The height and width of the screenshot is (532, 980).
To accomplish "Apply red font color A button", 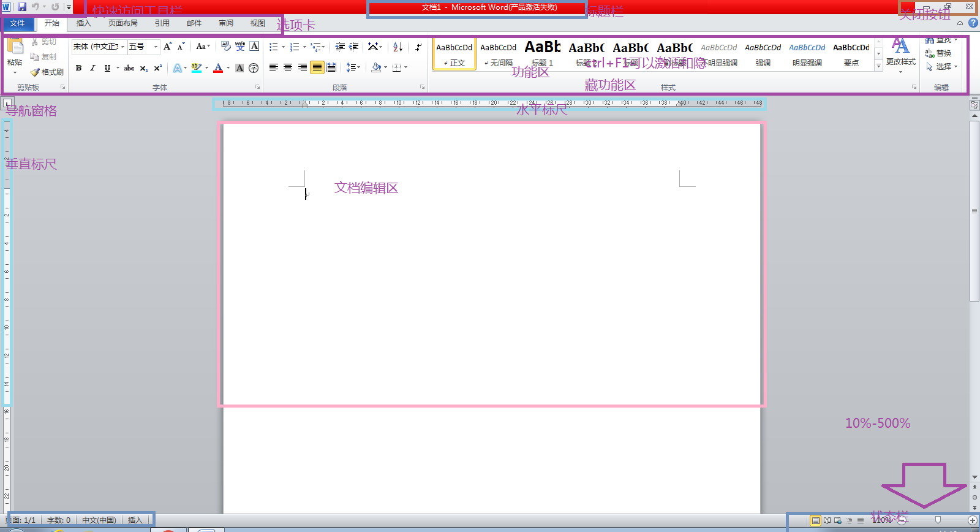I will tap(218, 68).
